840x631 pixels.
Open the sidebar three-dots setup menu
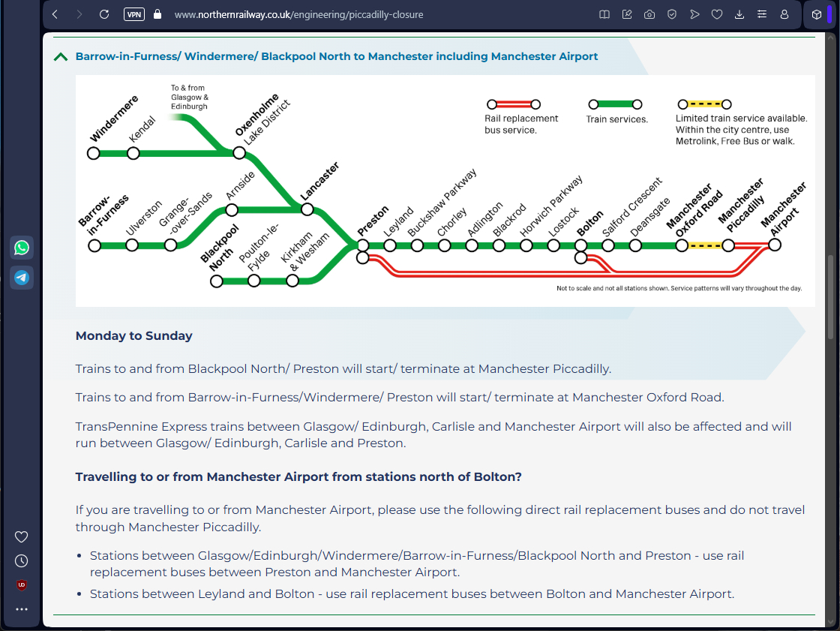pyautogui.click(x=22, y=609)
